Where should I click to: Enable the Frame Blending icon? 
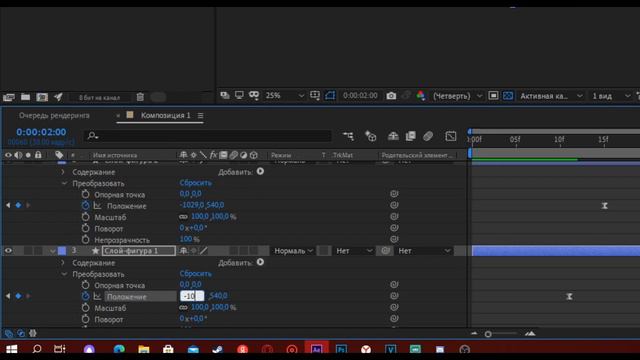pyautogui.click(x=411, y=136)
